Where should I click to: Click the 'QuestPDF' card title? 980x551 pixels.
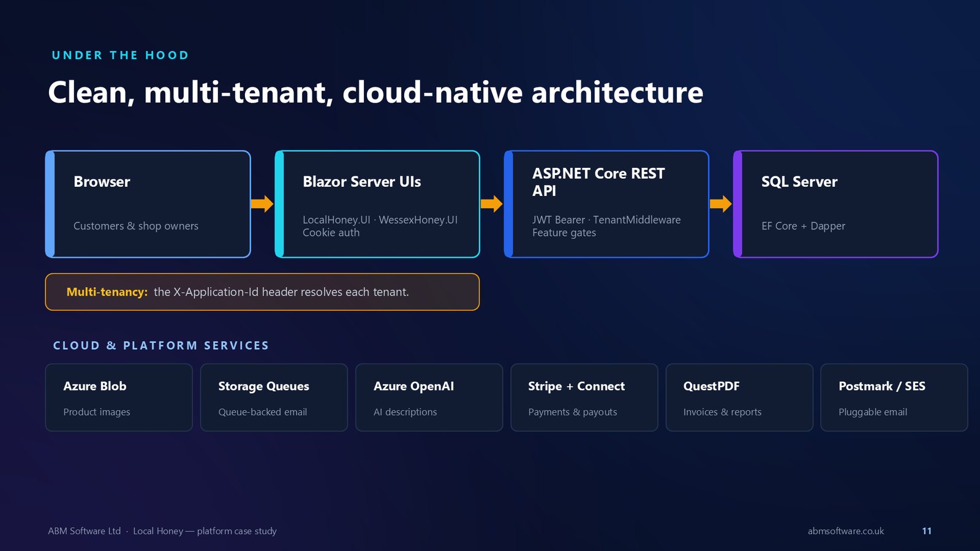coord(711,386)
